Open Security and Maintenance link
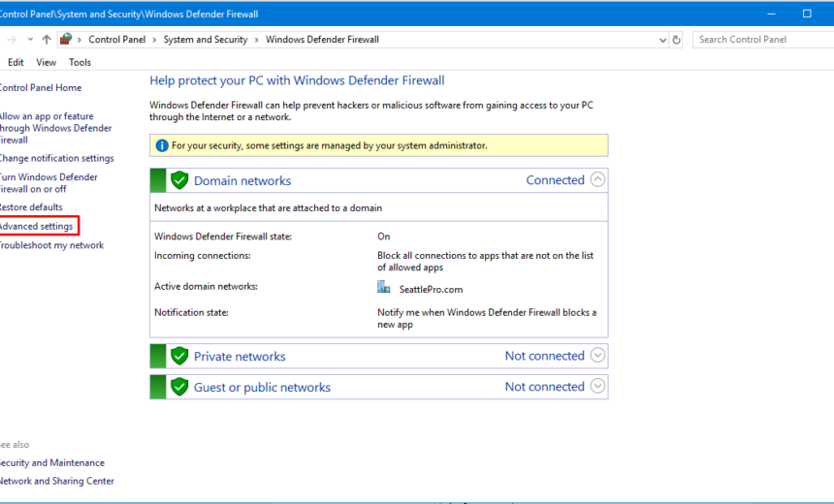834x504 pixels. (52, 463)
